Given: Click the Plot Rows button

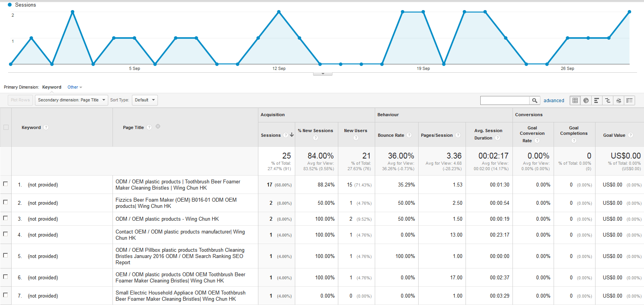Looking at the screenshot, I should tap(20, 100).
